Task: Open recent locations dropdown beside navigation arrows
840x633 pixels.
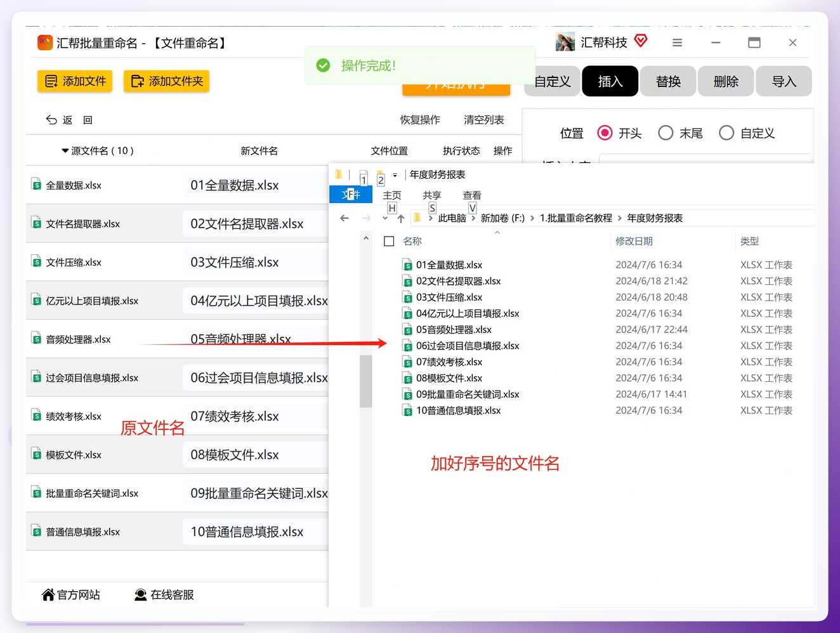Action: [385, 219]
